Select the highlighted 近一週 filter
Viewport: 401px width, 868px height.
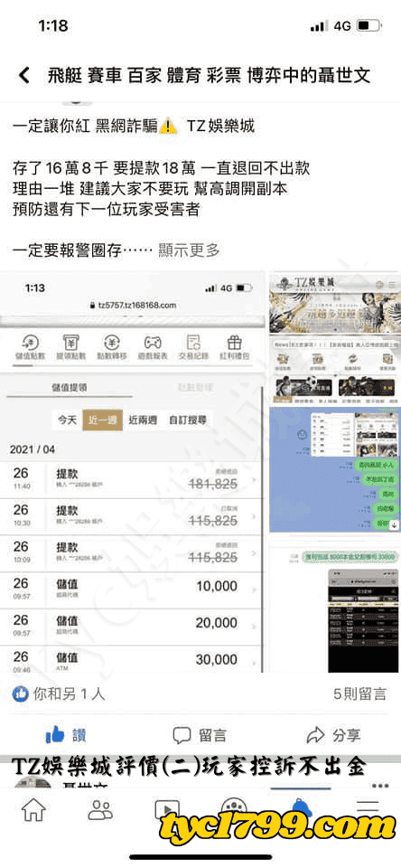(102, 420)
